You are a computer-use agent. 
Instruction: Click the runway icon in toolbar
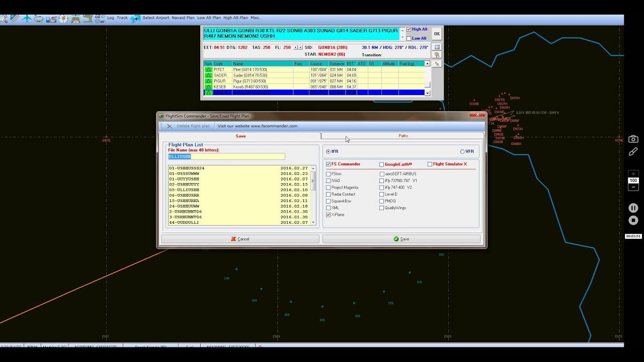pos(76,19)
